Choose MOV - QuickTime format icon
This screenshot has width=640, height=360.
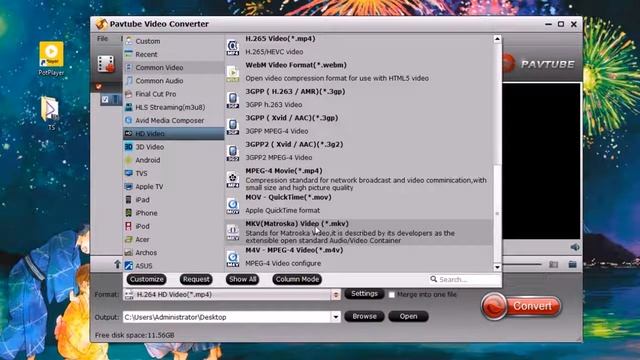click(x=233, y=207)
